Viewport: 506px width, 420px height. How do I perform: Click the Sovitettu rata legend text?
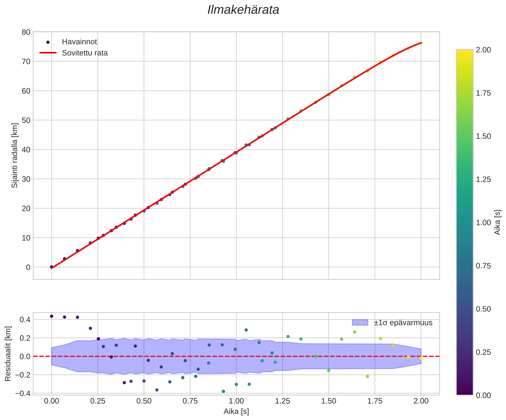(85, 53)
